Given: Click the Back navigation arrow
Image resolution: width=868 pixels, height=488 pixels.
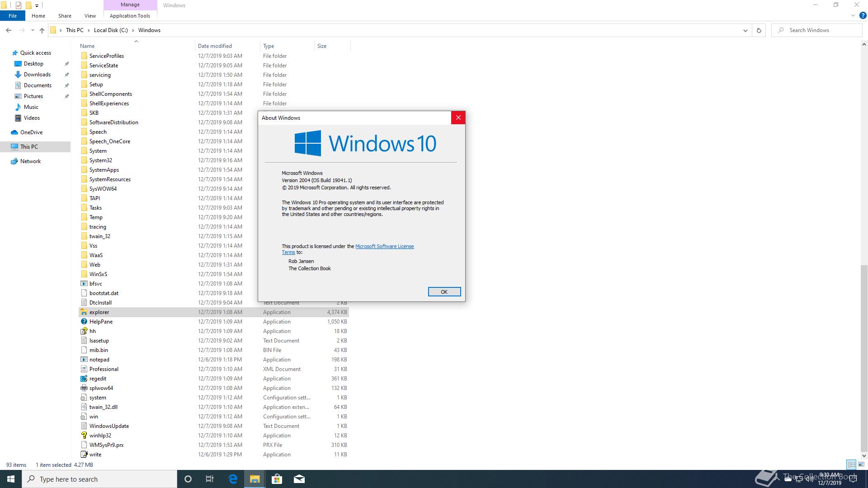Looking at the screenshot, I should pyautogui.click(x=9, y=30).
